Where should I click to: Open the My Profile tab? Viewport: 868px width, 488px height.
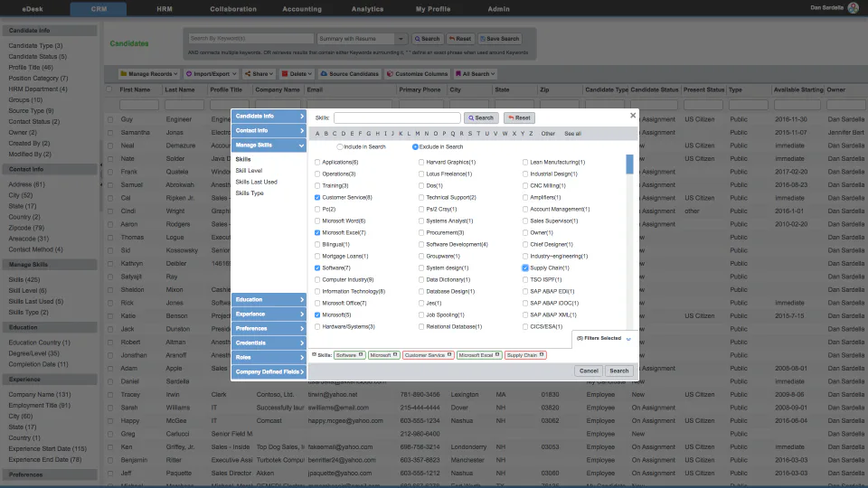tap(433, 9)
